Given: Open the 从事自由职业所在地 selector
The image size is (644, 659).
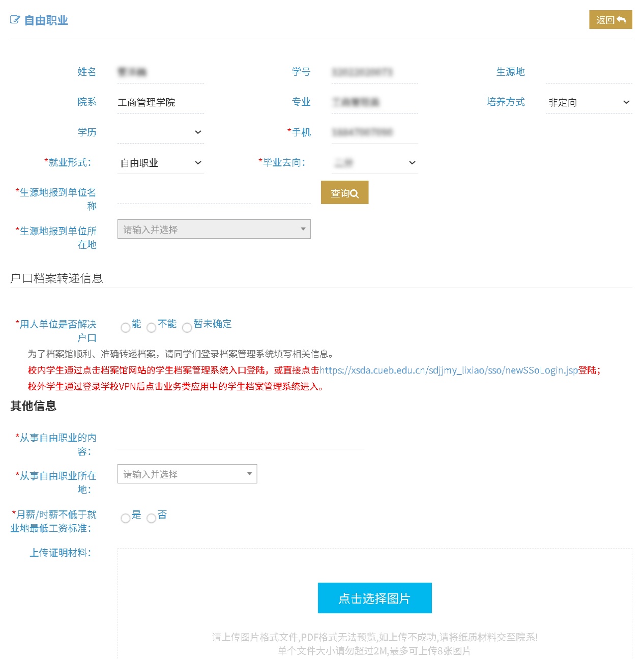Looking at the screenshot, I should [x=187, y=474].
